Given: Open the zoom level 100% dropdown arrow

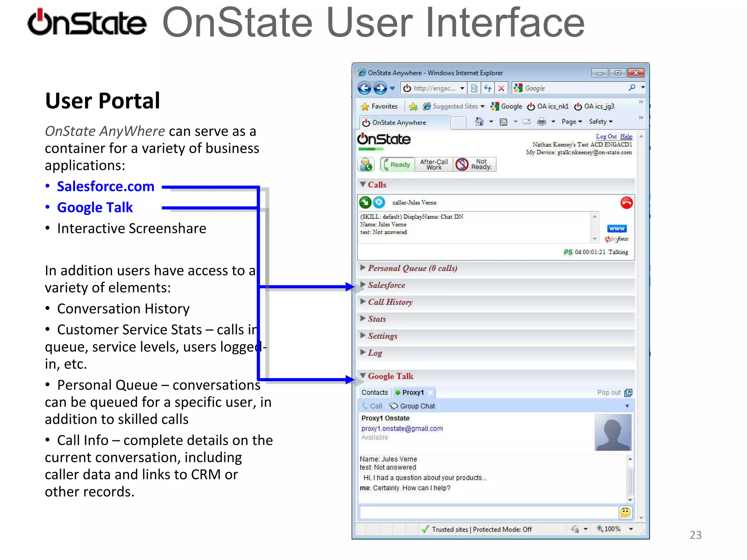Looking at the screenshot, I should tap(631, 529).
